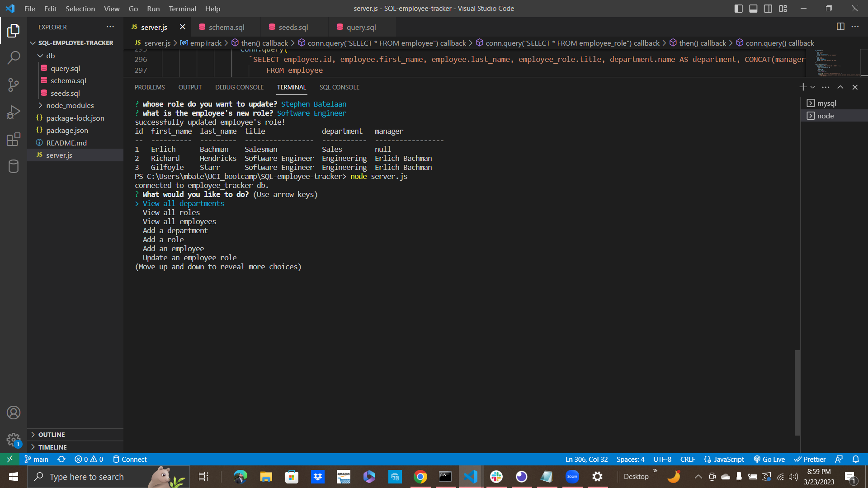The image size is (868, 488).
Task: Switch to the schema.sql tab
Action: (225, 27)
